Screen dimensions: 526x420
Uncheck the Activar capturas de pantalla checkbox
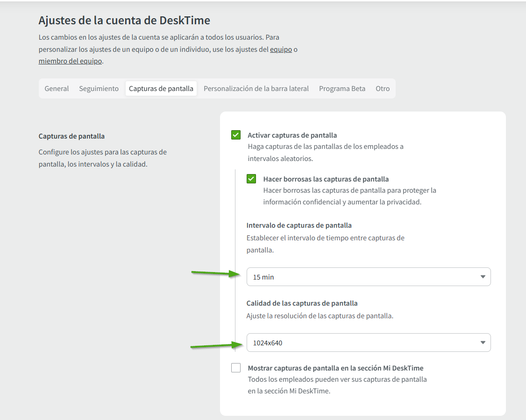pos(236,135)
